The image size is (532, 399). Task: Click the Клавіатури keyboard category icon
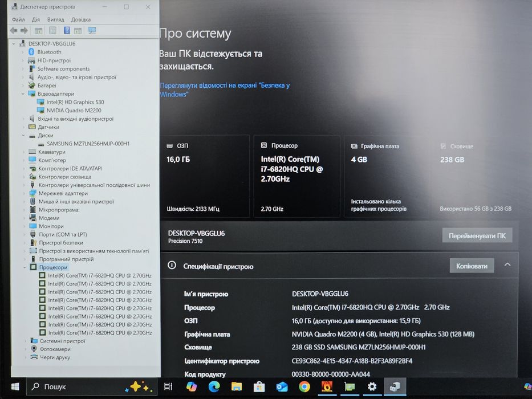(33, 152)
